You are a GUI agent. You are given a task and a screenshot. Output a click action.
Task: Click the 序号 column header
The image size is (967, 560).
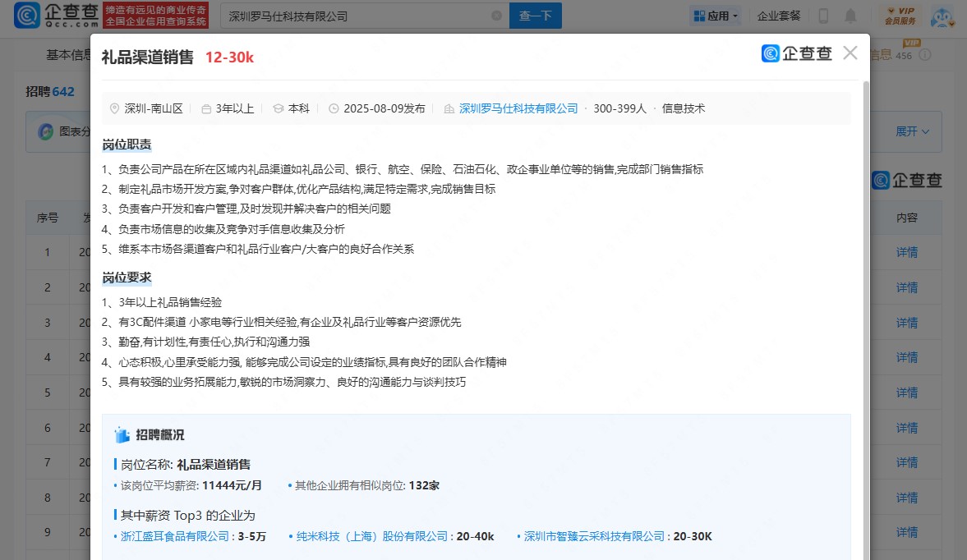click(x=48, y=218)
